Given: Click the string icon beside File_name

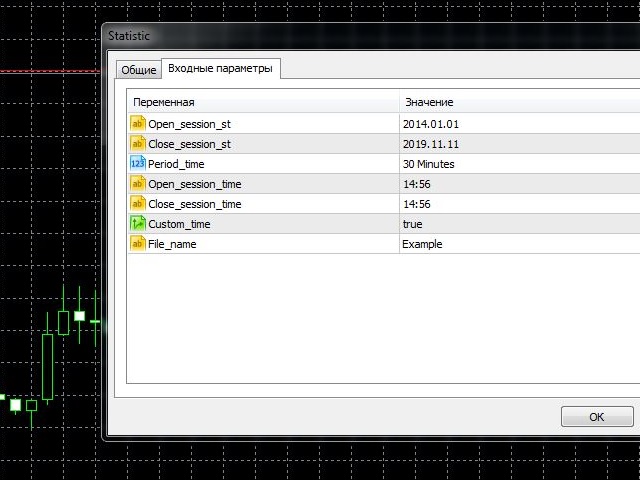Looking at the screenshot, I should [138, 244].
